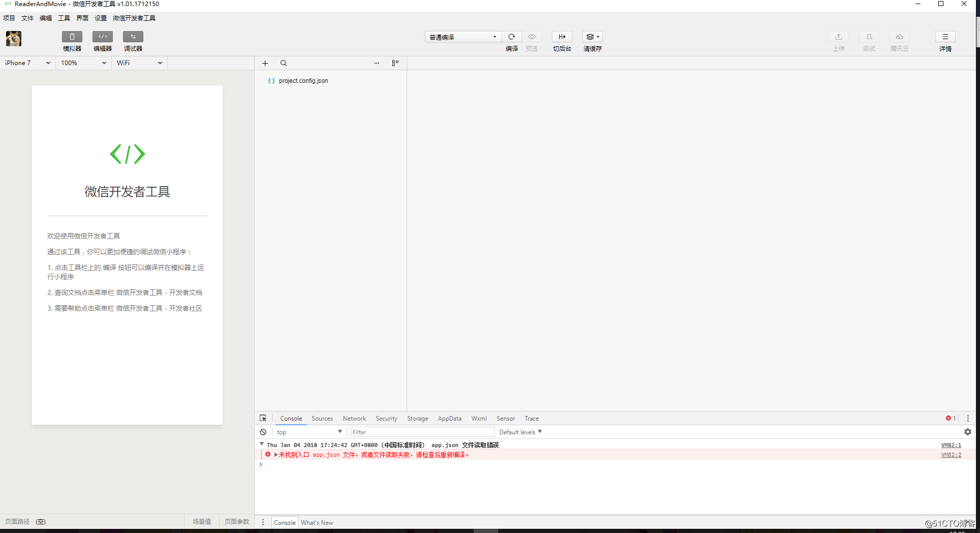Switch to the Sources tab
Screen dimensions: 980x533
[x=322, y=419]
